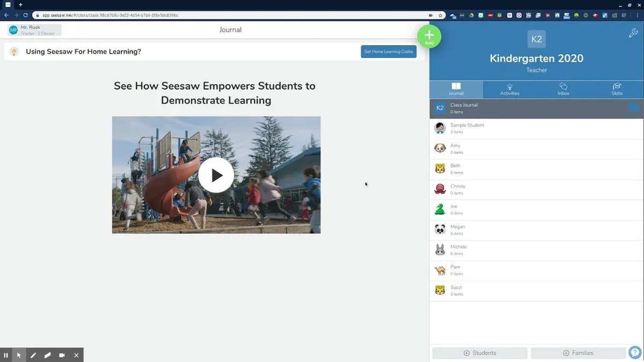This screenshot has height=362, width=644.
Task: Close the recorder toolbar
Action: (x=76, y=355)
